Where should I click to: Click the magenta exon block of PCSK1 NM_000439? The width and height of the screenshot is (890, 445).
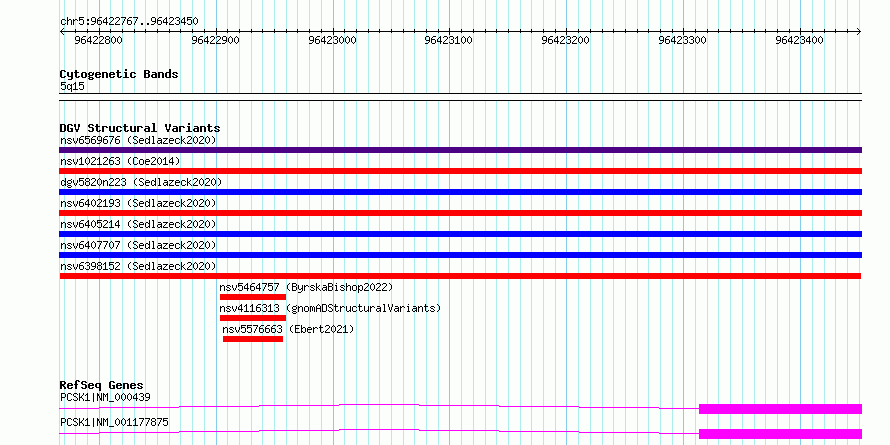point(780,409)
